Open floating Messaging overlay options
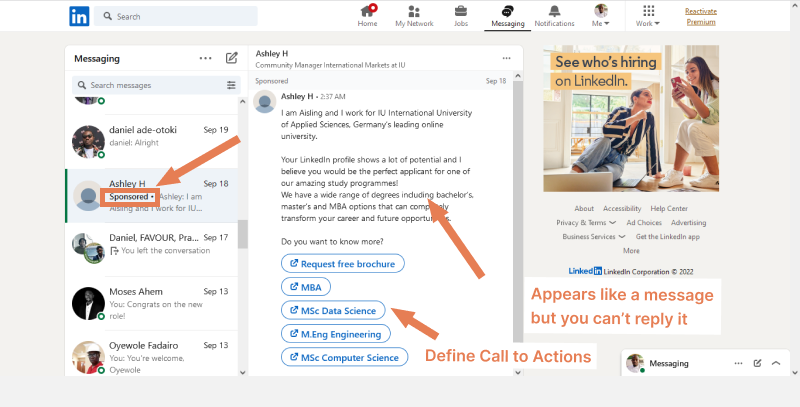The height and width of the screenshot is (407, 800). click(x=738, y=363)
